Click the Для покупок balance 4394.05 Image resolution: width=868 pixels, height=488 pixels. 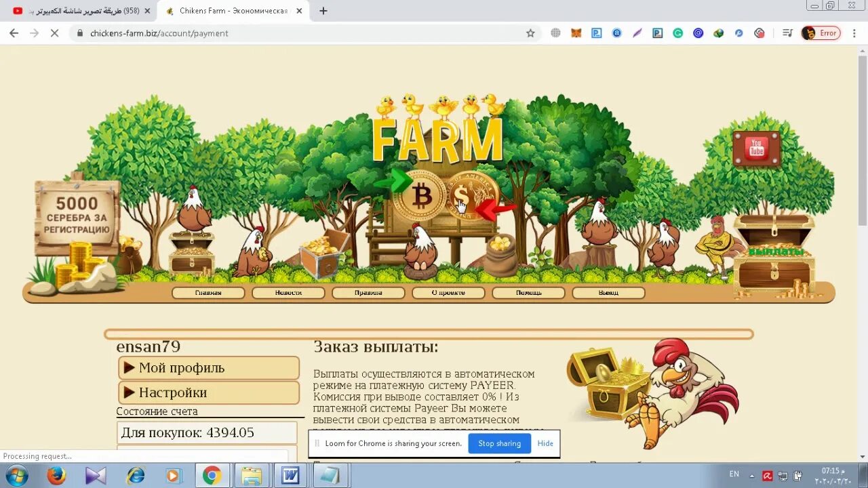click(207, 432)
